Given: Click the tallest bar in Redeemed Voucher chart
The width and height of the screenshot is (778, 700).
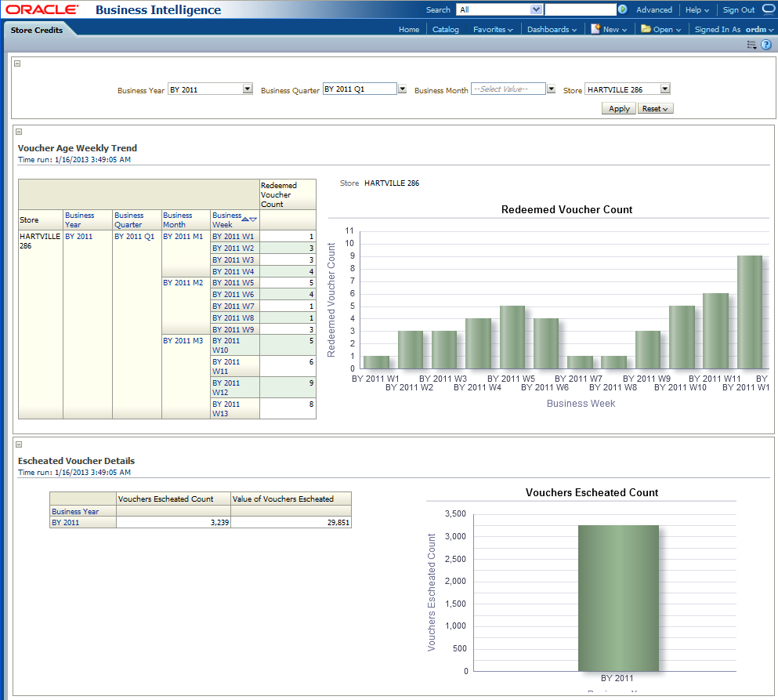Looking at the screenshot, I should (749, 311).
